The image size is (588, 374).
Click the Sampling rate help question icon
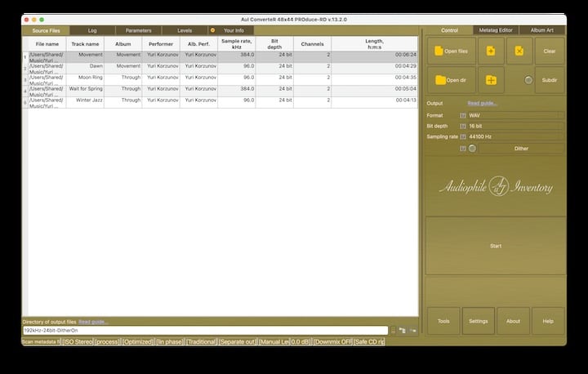463,136
